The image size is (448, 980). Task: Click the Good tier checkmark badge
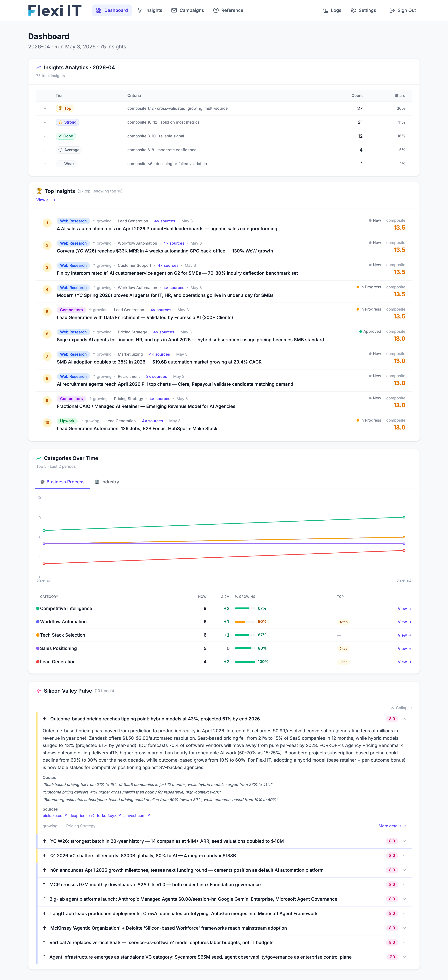point(66,136)
